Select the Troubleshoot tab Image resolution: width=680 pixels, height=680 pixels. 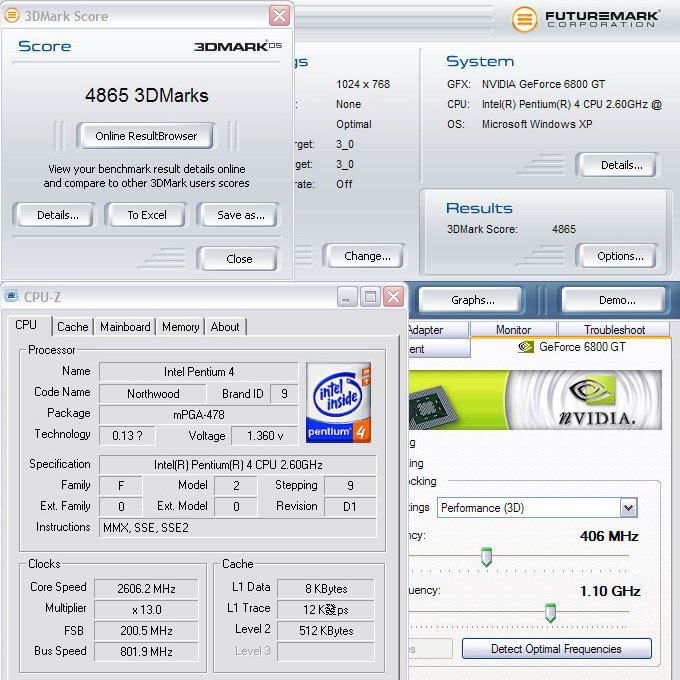pyautogui.click(x=614, y=330)
